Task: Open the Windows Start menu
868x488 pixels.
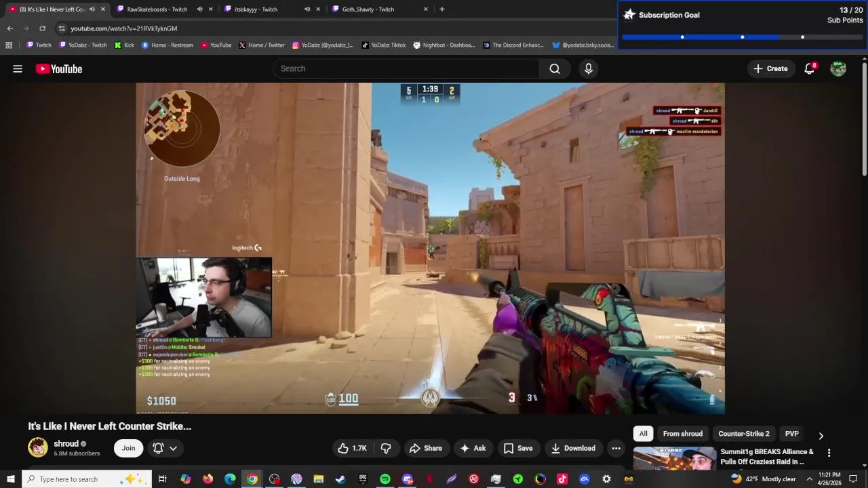Action: (x=10, y=479)
